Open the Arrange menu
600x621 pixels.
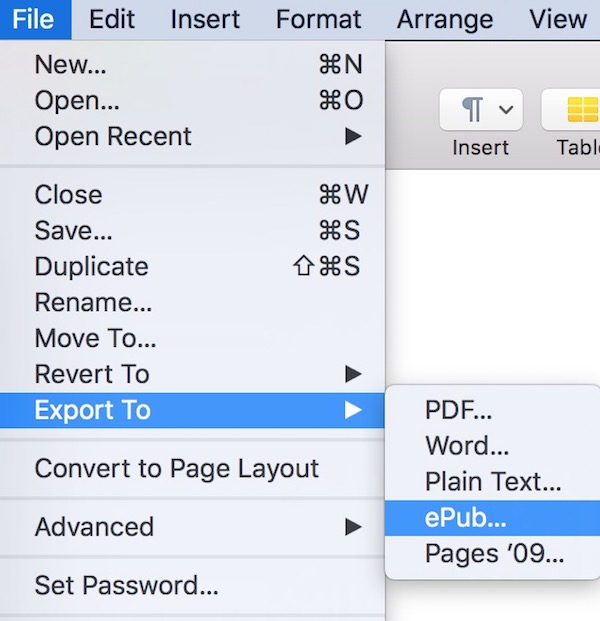tap(445, 19)
